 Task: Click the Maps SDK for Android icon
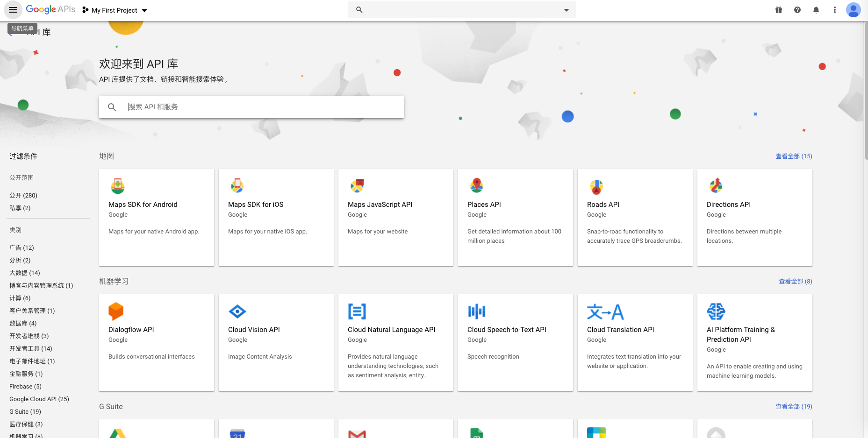point(118,186)
